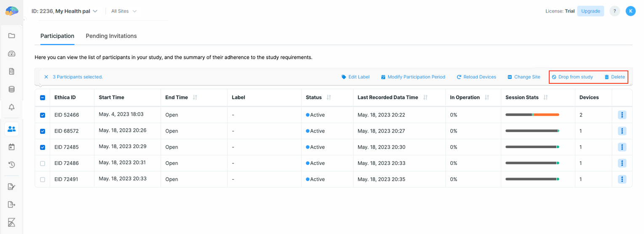
Task: Select the EID 72486 row checkbox
Action: pos(43,163)
